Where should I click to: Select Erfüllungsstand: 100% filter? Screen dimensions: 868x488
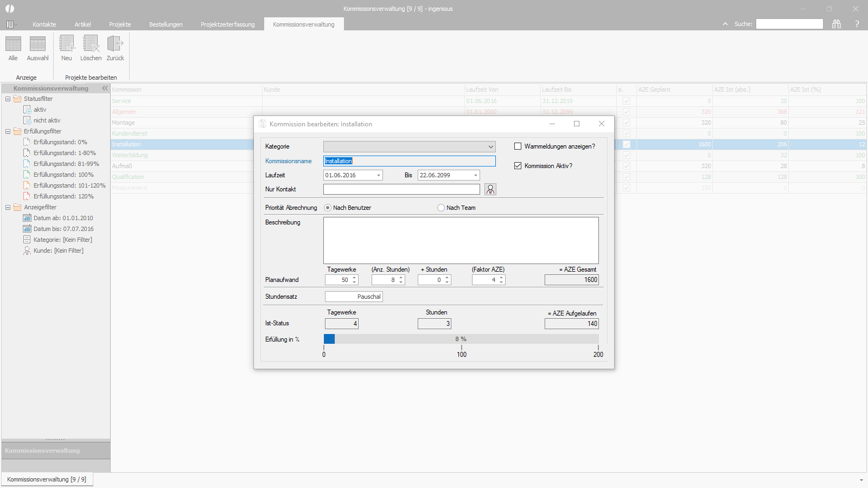pyautogui.click(x=63, y=175)
